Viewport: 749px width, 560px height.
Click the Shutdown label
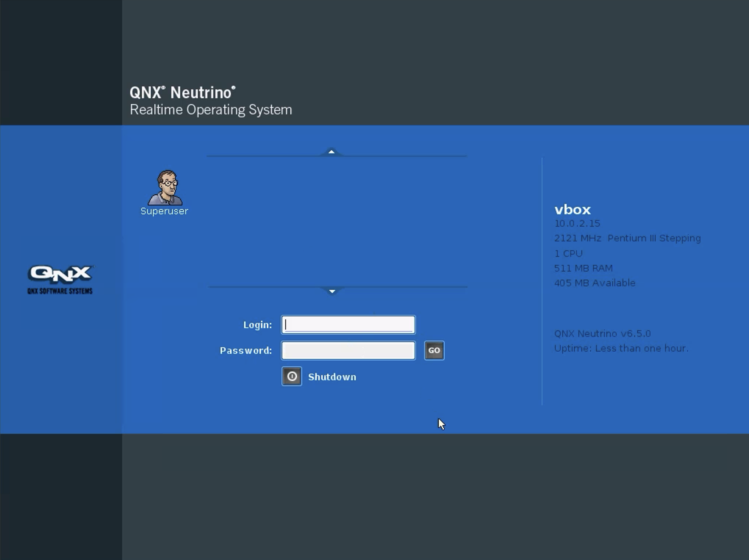pyautogui.click(x=332, y=376)
